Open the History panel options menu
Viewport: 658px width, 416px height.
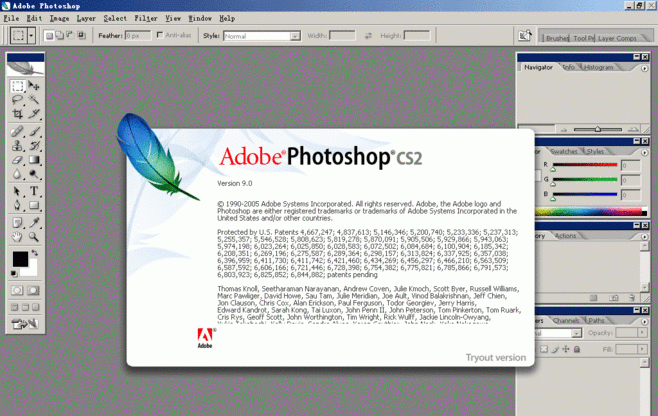[645, 237]
